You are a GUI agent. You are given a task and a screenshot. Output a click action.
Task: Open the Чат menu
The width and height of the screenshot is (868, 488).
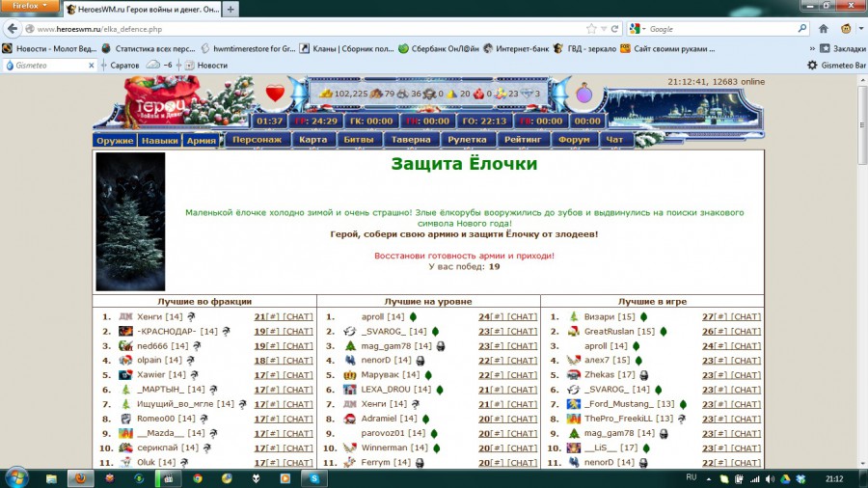click(614, 140)
